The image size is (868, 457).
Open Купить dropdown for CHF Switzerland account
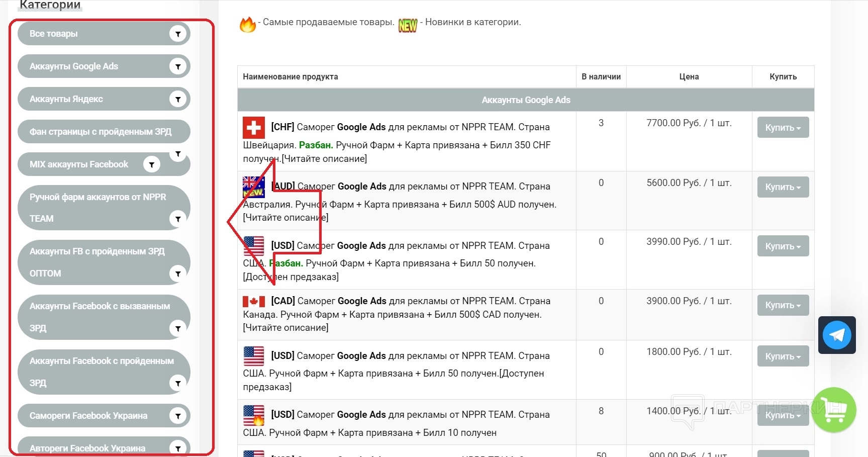pos(783,128)
